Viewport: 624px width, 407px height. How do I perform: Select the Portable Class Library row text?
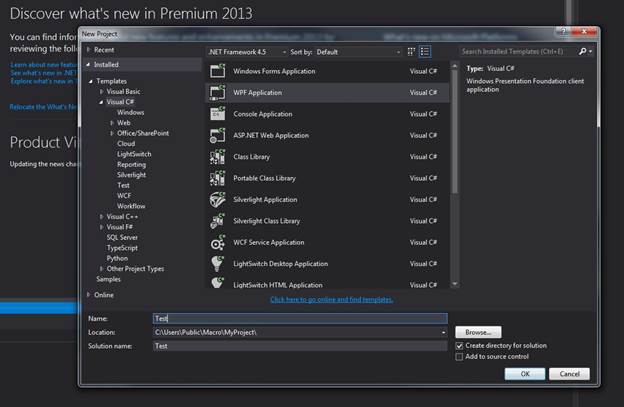264,178
